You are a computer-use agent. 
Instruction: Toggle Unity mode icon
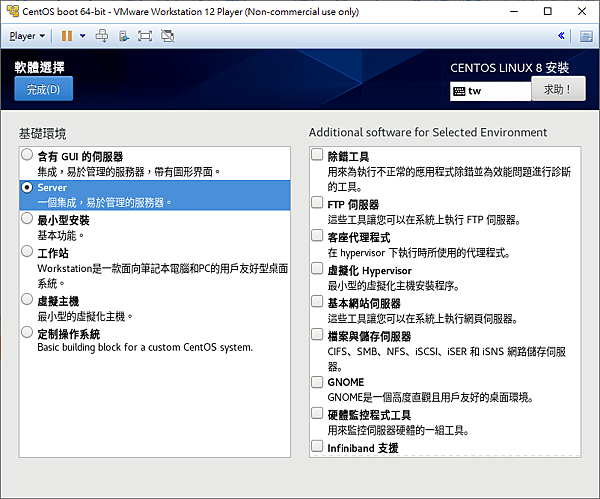coord(167,36)
